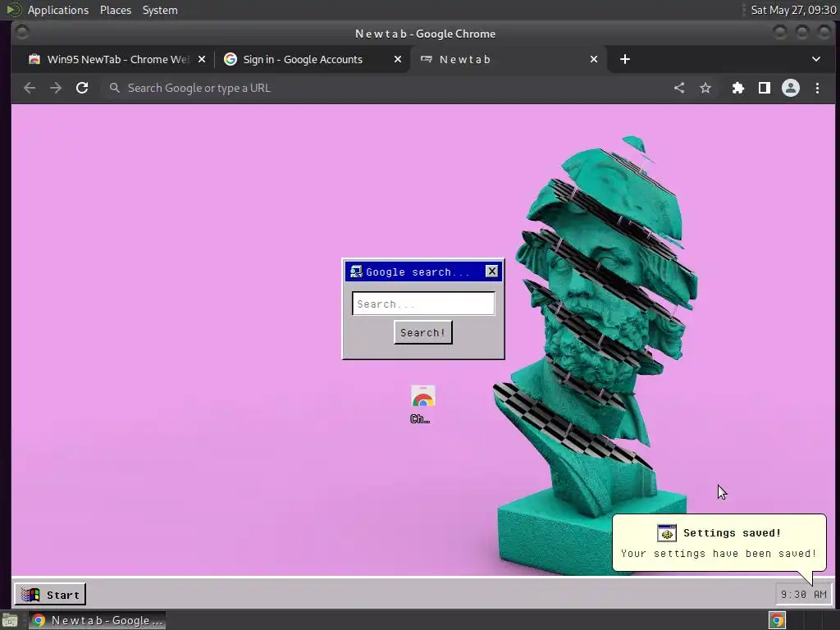Click the window menu button in Chrome title bar
The width and height of the screenshot is (840, 630).
pos(22,33)
